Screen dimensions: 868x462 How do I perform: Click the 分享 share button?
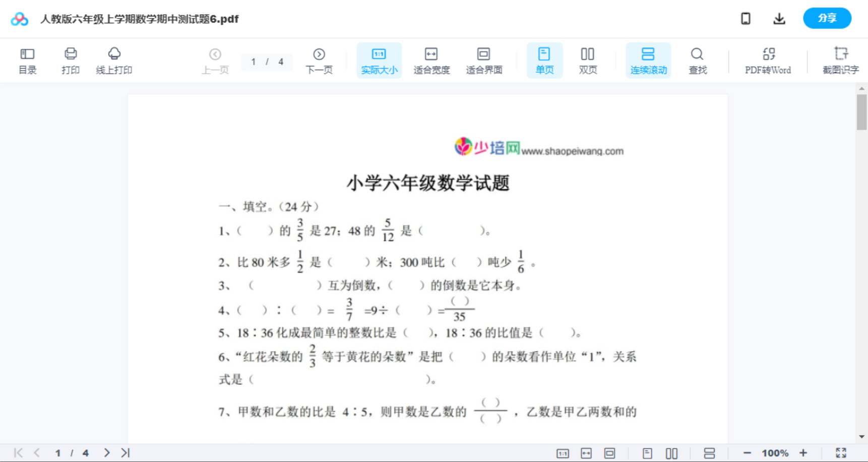coord(827,18)
